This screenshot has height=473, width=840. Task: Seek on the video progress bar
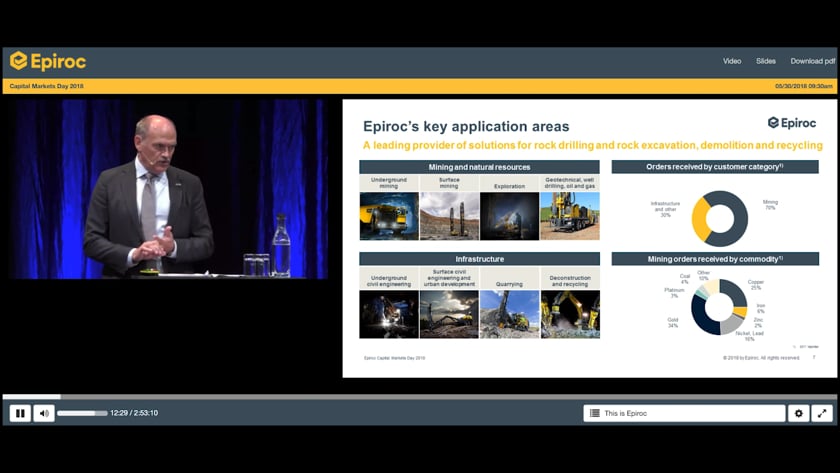pos(419,397)
